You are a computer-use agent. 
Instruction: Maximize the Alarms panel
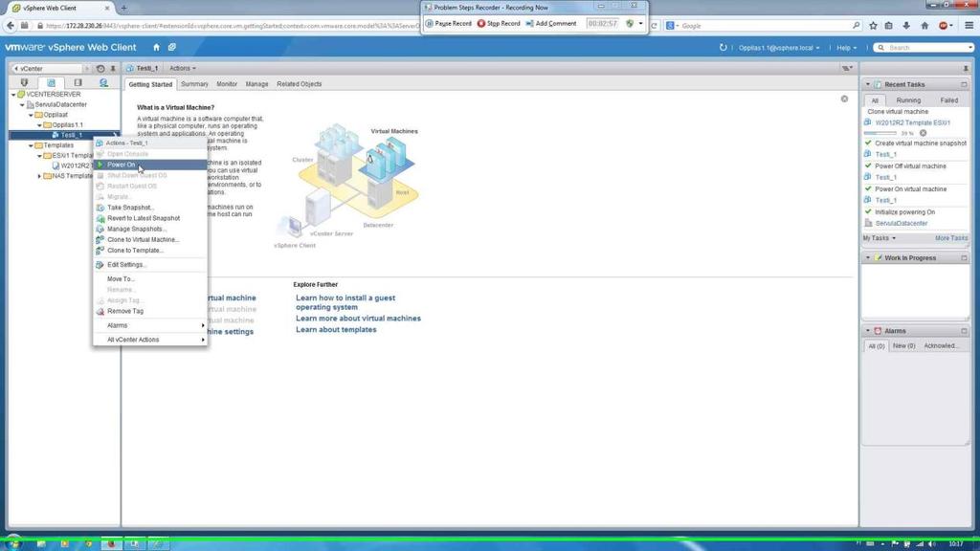pyautogui.click(x=964, y=331)
